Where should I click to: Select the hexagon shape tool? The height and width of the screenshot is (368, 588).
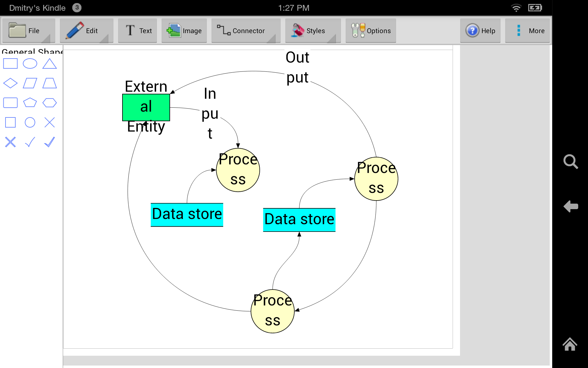click(x=50, y=103)
